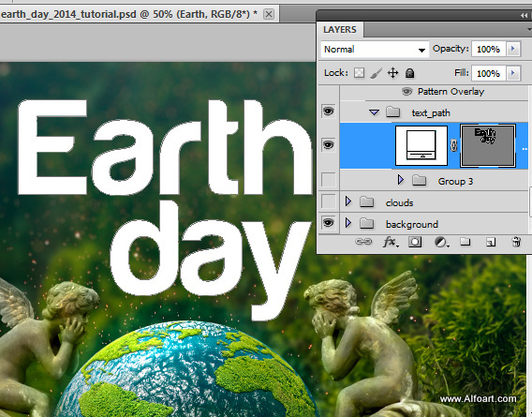Add a layer mask
The width and height of the screenshot is (532, 417).
pyautogui.click(x=415, y=242)
